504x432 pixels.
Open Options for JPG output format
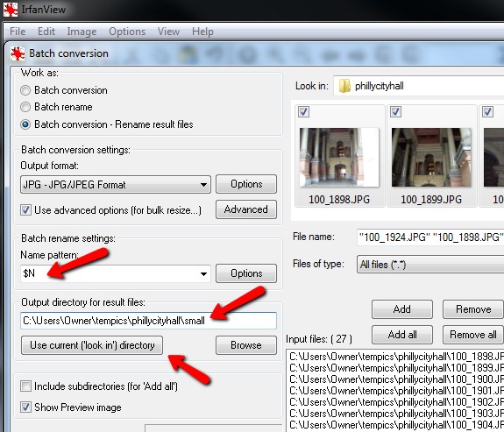[246, 184]
